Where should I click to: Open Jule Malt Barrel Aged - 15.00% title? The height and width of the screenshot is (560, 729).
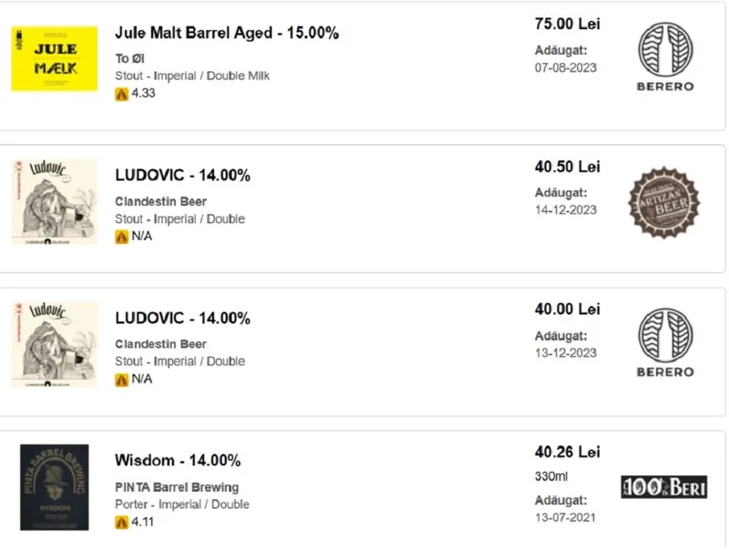click(x=227, y=33)
